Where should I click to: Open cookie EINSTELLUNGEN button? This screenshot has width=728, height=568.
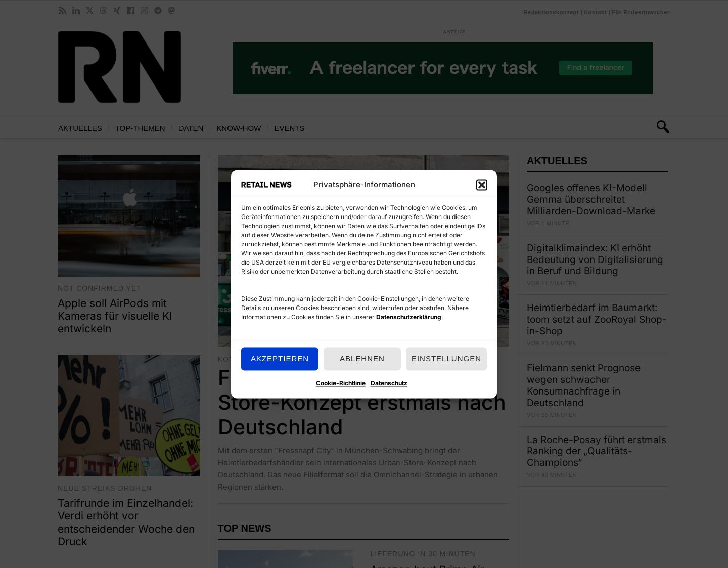point(446,359)
